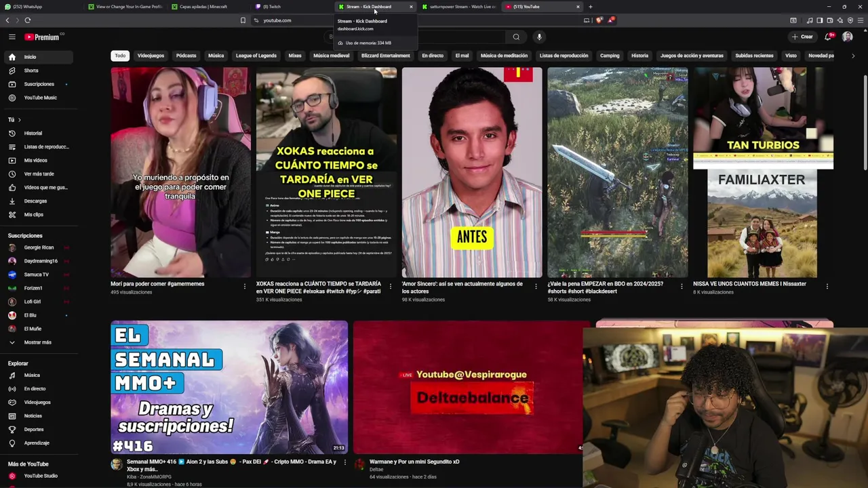This screenshot has width=868, height=488.
Task: Switch to the Twitch browser tab
Action: click(292, 7)
